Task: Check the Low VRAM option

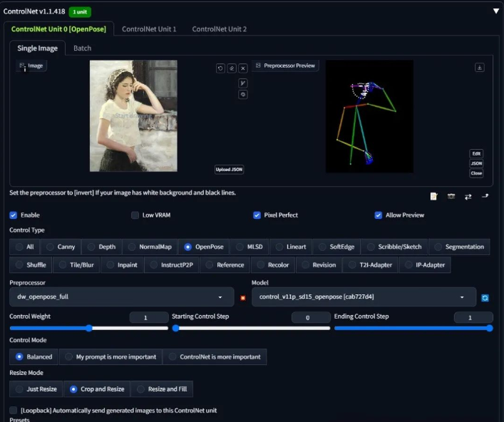Action: pos(135,215)
